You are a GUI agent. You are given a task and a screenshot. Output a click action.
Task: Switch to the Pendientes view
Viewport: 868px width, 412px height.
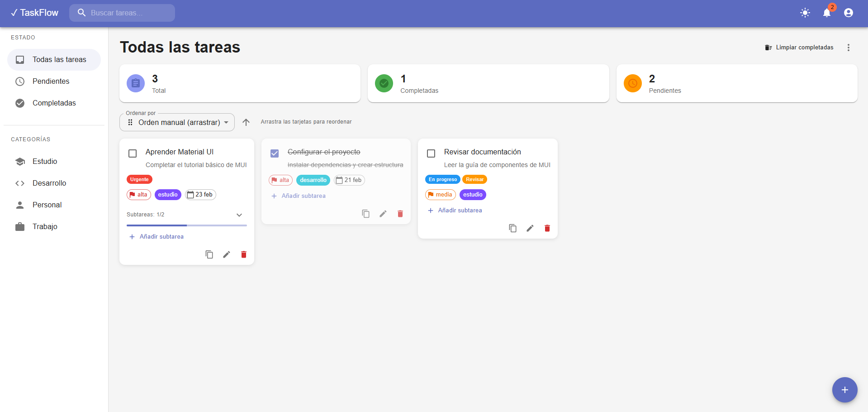pos(50,81)
